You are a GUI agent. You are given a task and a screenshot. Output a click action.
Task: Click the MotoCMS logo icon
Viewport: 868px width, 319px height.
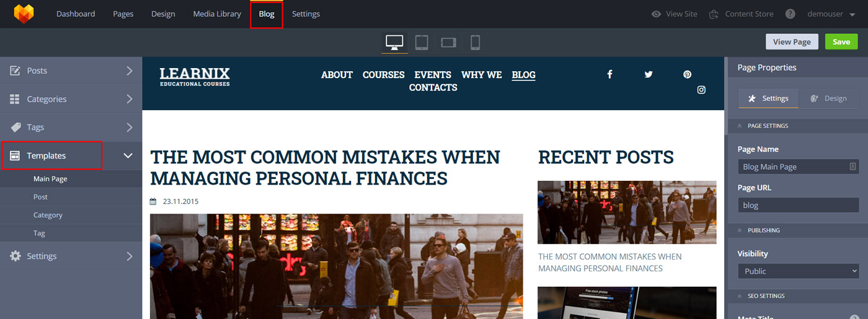(24, 14)
